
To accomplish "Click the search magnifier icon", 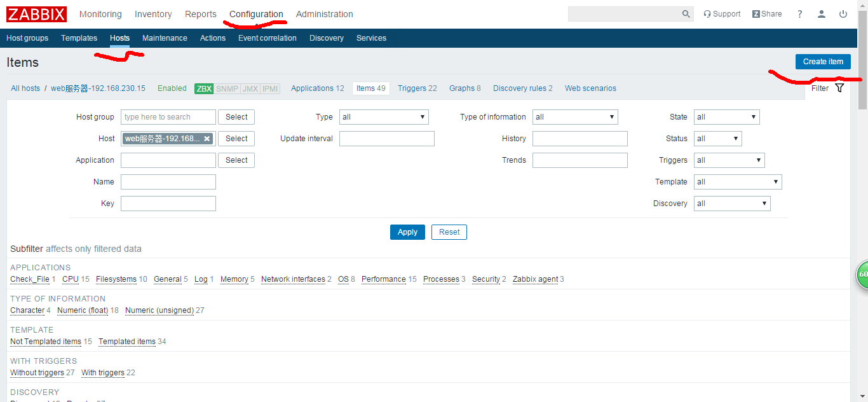I will pos(686,14).
